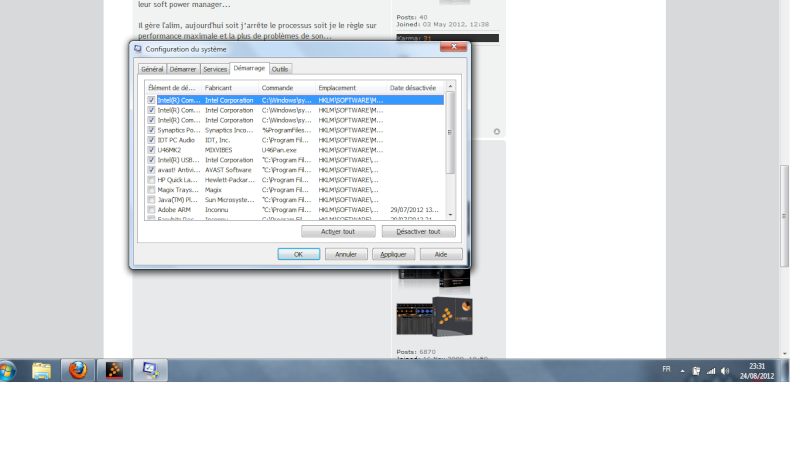Screen dimensions: 800x450
Task: Open help with the Aide button
Action: point(441,254)
